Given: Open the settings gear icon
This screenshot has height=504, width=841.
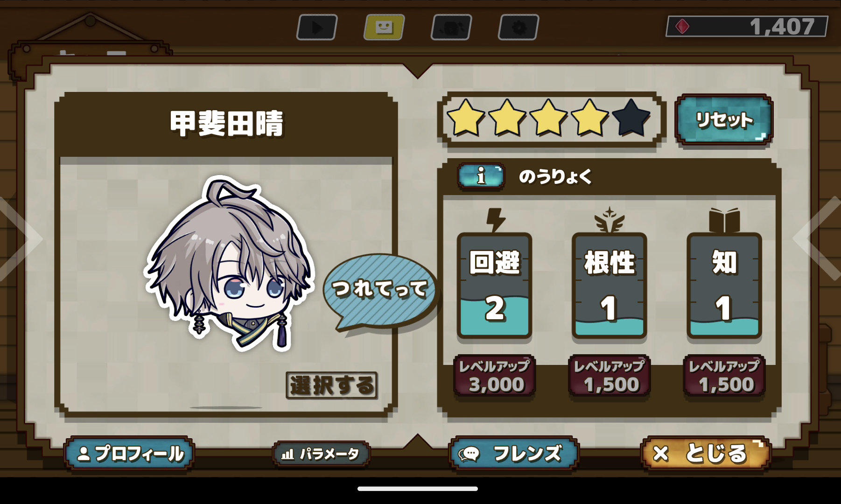Looking at the screenshot, I should (x=519, y=28).
